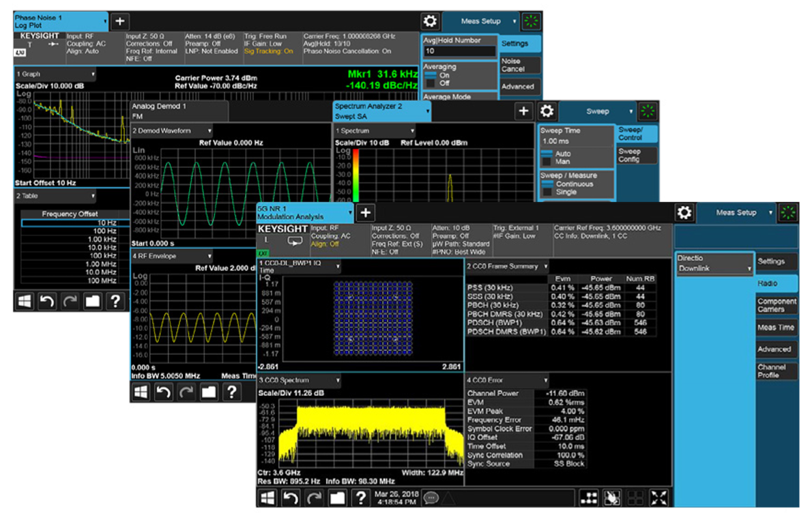Open the speech bubble message status icon
Screen dimensions: 812x514
coord(430,498)
